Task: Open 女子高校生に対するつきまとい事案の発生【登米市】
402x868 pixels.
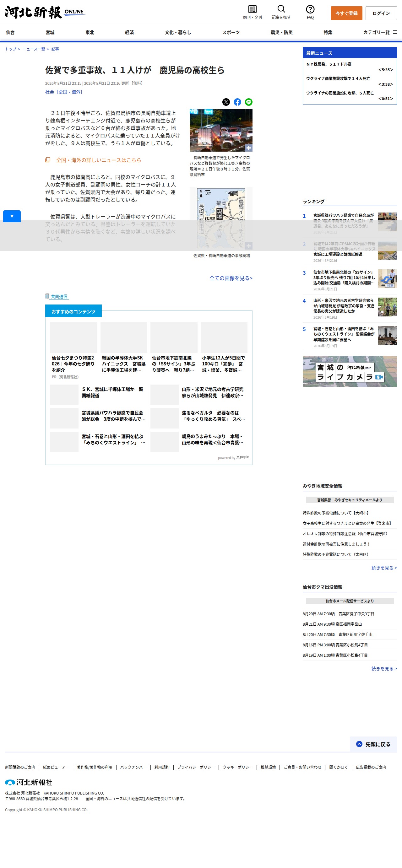Action: click(x=348, y=523)
